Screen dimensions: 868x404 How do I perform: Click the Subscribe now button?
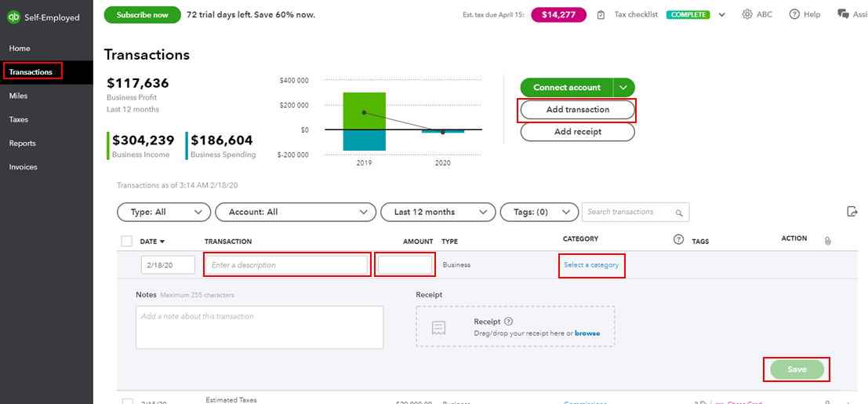pos(142,15)
